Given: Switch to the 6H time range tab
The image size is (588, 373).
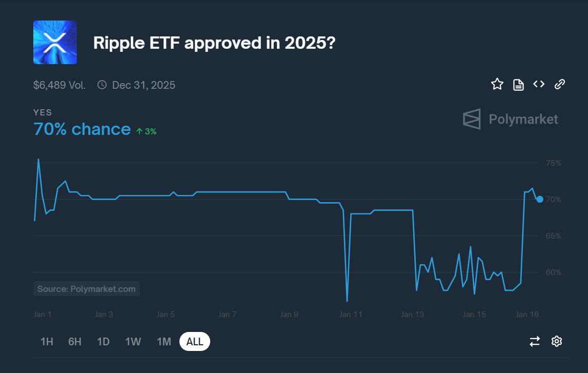Looking at the screenshot, I should [74, 341].
